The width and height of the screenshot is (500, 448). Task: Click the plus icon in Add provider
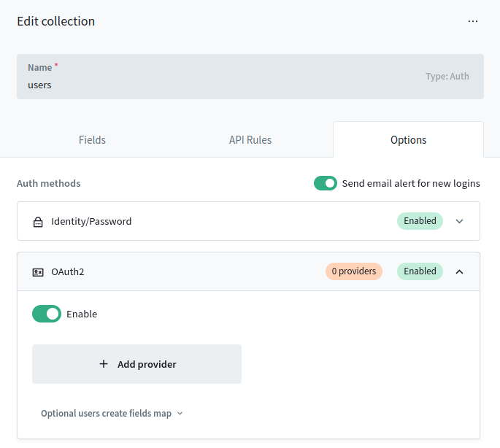[x=104, y=364]
